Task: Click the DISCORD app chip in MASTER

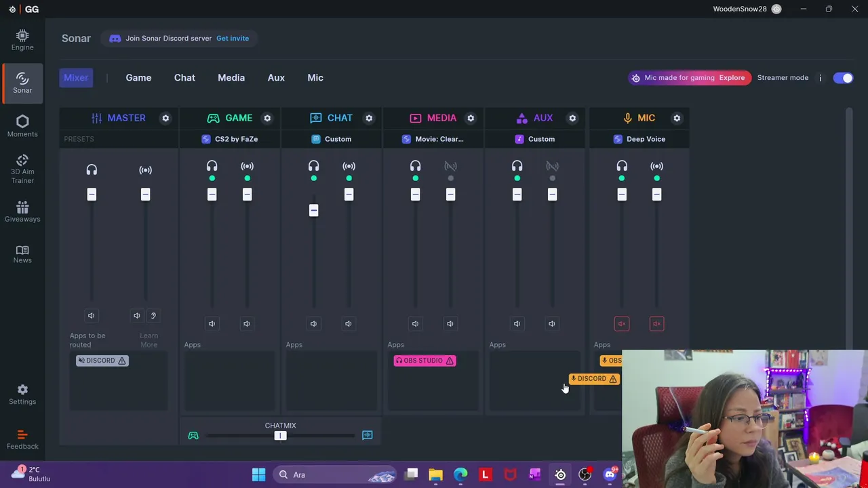Action: click(102, 361)
